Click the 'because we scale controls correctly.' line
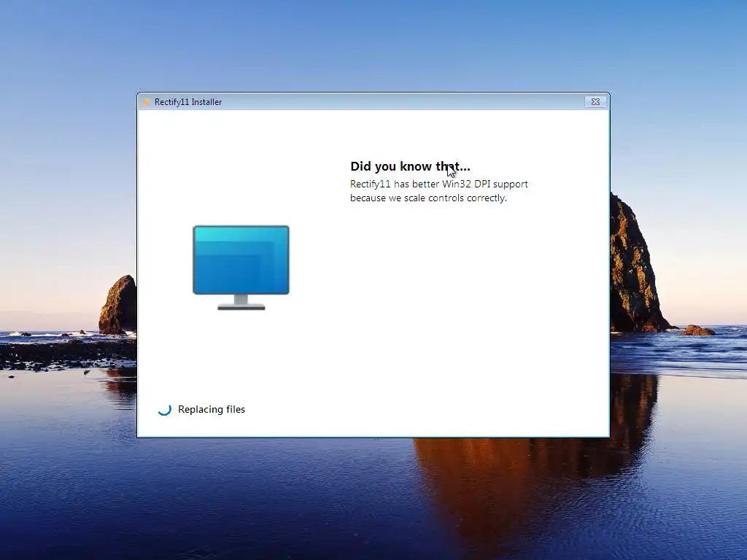 [428, 198]
